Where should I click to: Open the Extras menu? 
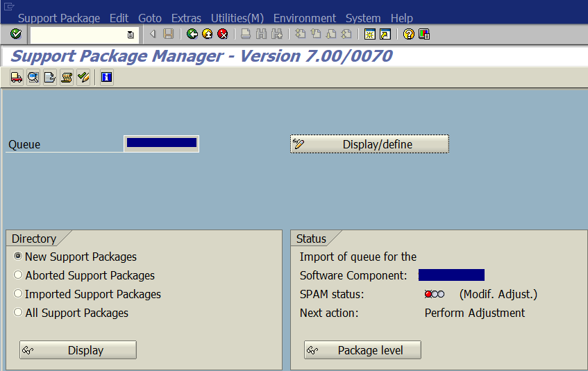(x=186, y=18)
